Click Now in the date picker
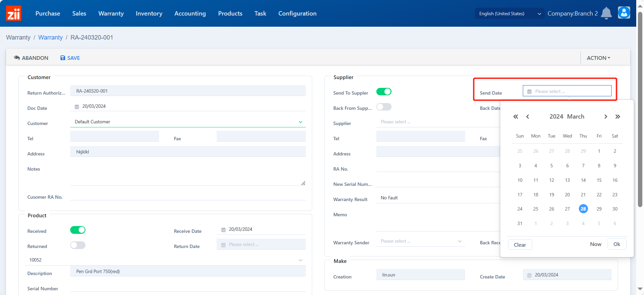The width and height of the screenshot is (644, 295). pos(595,244)
